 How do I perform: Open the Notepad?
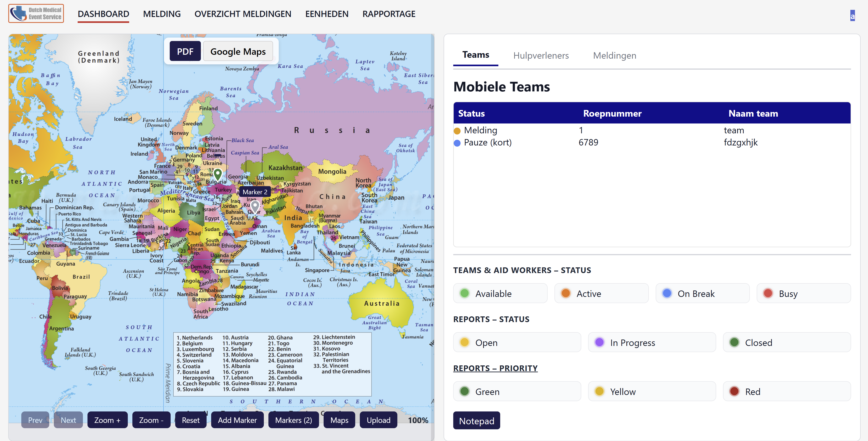[x=476, y=420]
